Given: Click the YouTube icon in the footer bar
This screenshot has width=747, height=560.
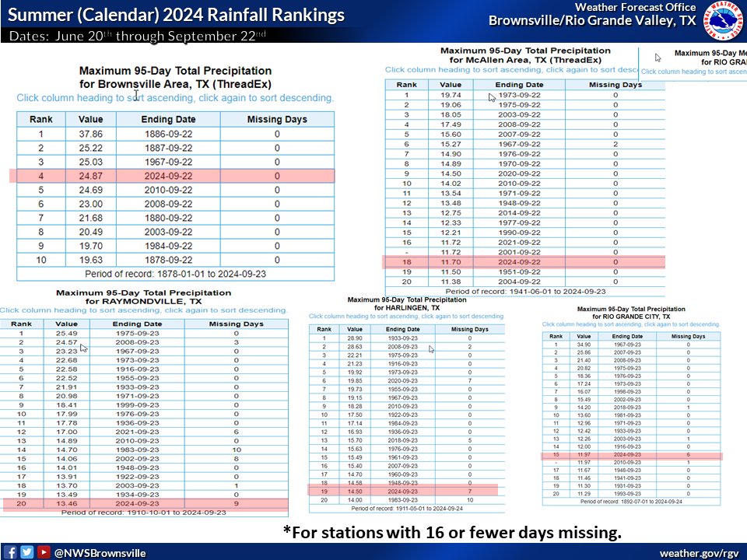Looking at the screenshot, I should pyautogui.click(x=44, y=551).
